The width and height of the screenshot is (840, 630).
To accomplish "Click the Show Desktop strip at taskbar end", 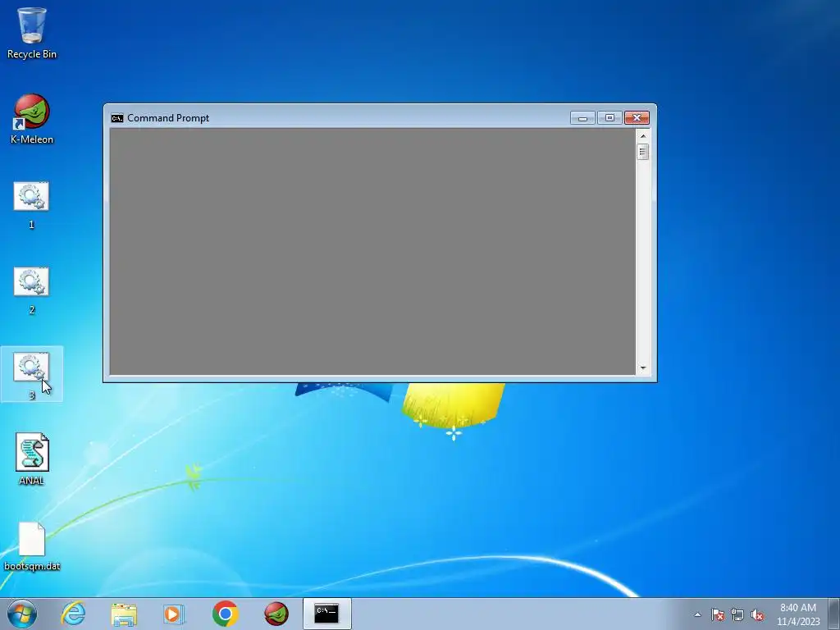I will click(835, 614).
